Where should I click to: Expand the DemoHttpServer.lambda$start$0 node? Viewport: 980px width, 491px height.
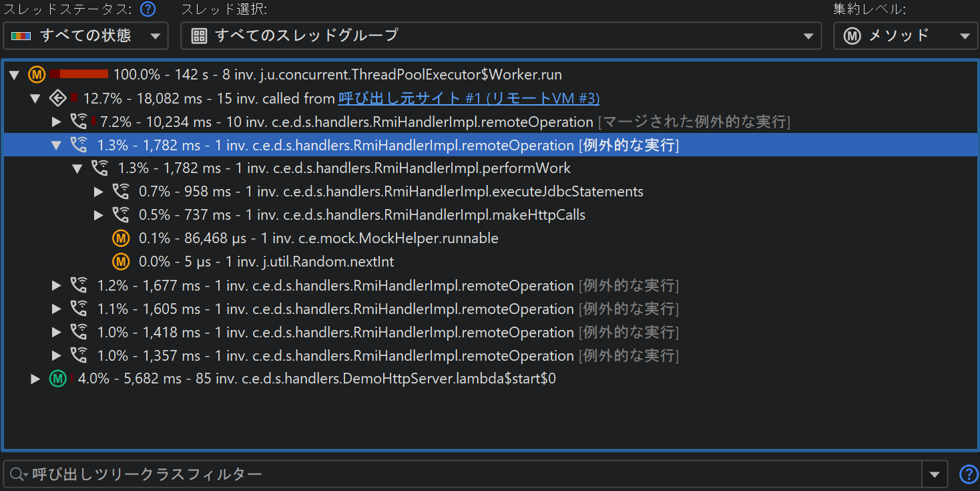pyautogui.click(x=36, y=379)
